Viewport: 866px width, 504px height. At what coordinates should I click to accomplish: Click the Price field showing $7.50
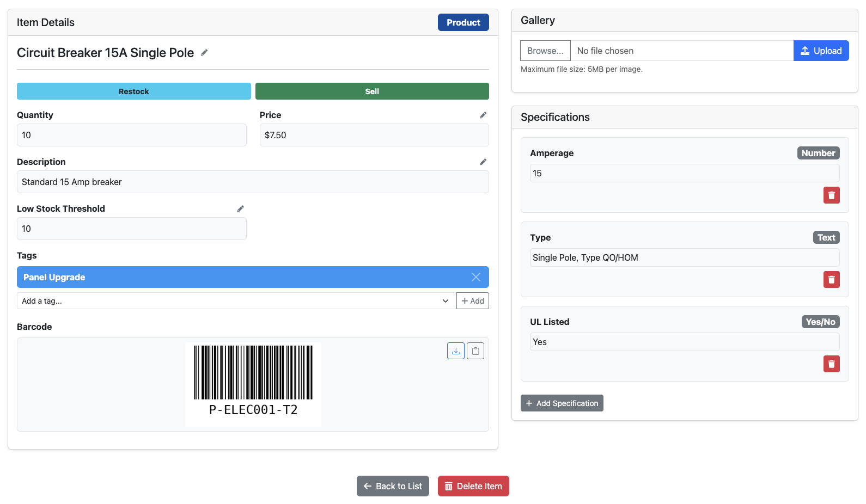pos(374,135)
